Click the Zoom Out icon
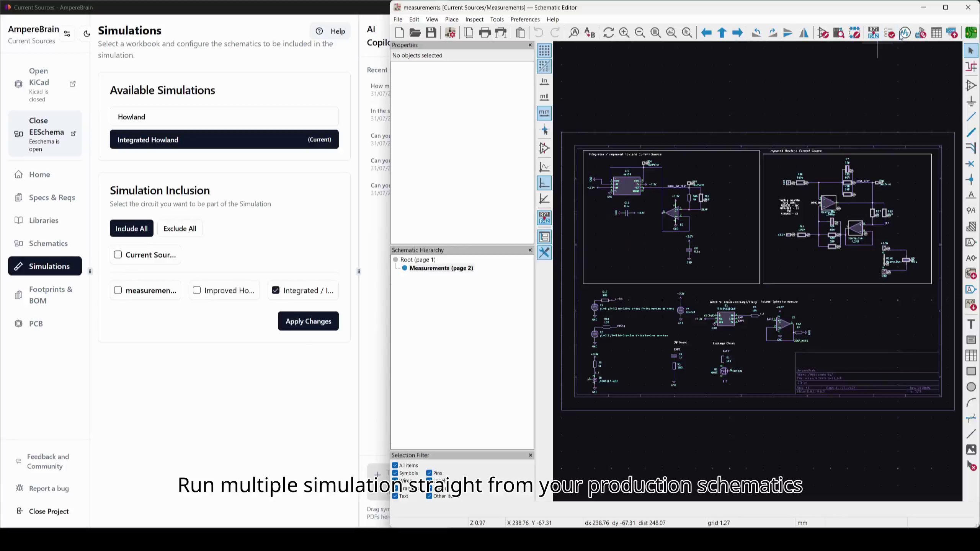 click(640, 33)
